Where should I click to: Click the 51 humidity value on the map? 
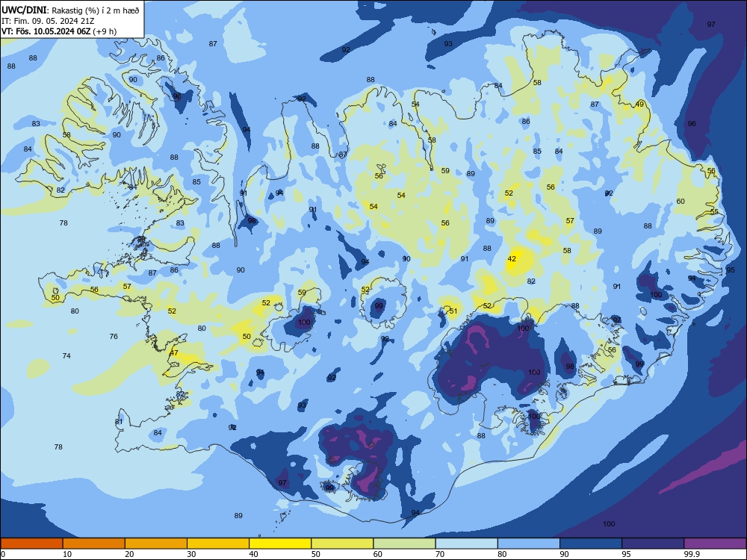pyautogui.click(x=453, y=311)
